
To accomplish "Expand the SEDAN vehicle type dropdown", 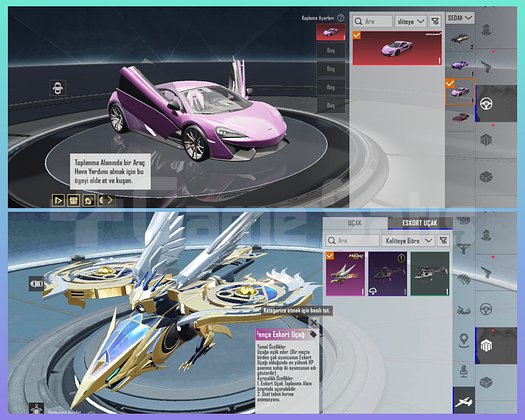I will point(460,18).
